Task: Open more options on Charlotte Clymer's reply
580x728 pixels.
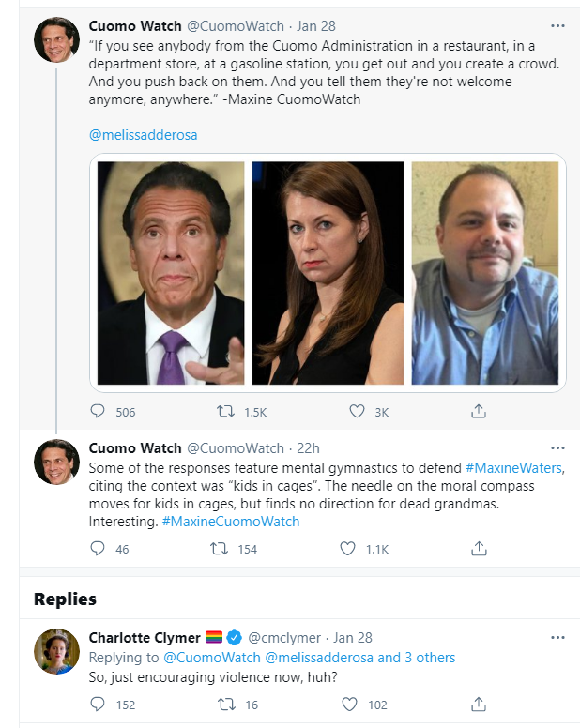Action: [557, 637]
